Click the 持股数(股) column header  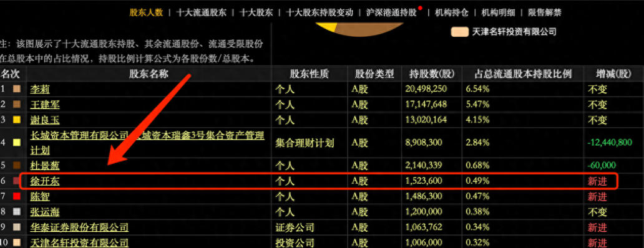click(x=432, y=74)
